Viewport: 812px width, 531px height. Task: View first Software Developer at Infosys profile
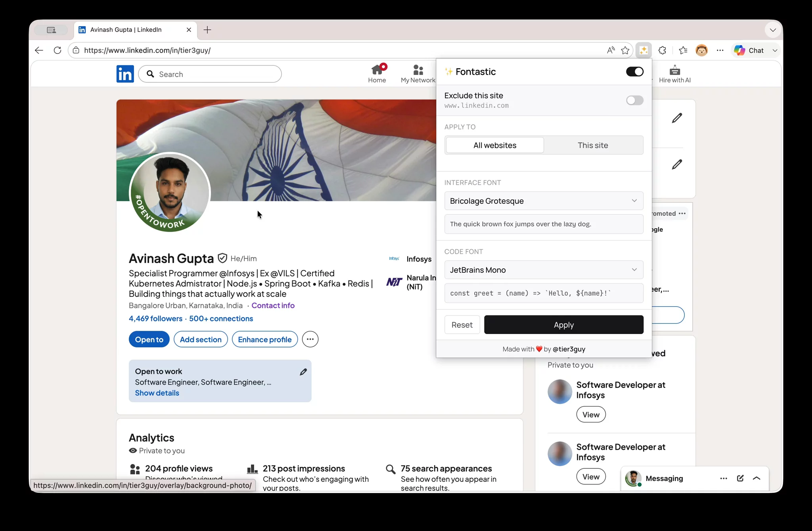591,414
